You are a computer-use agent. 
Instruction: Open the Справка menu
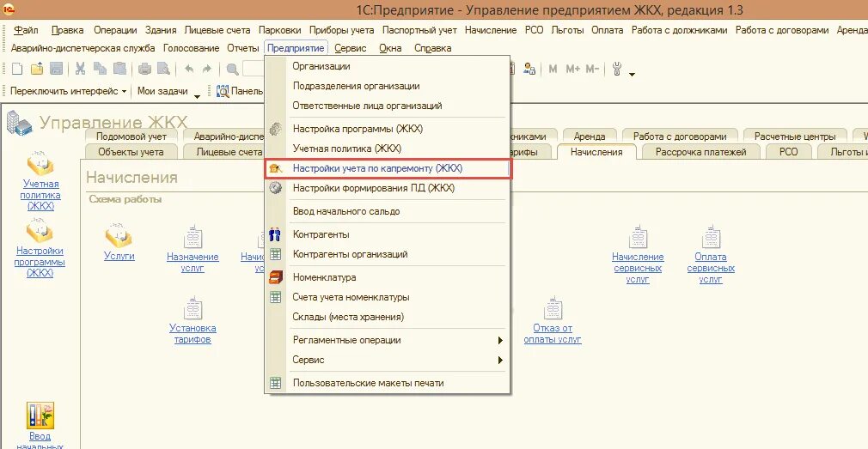pyautogui.click(x=432, y=48)
